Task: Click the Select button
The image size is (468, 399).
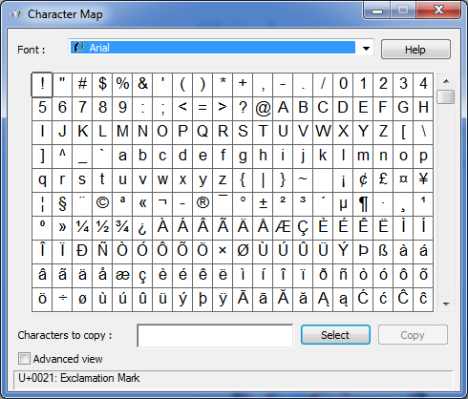Action: [335, 335]
